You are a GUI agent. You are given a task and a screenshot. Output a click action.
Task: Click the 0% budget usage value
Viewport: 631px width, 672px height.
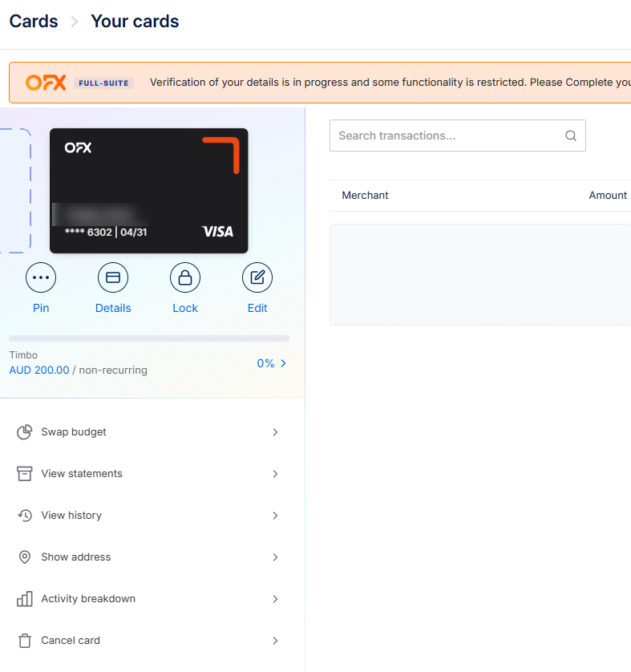265,363
